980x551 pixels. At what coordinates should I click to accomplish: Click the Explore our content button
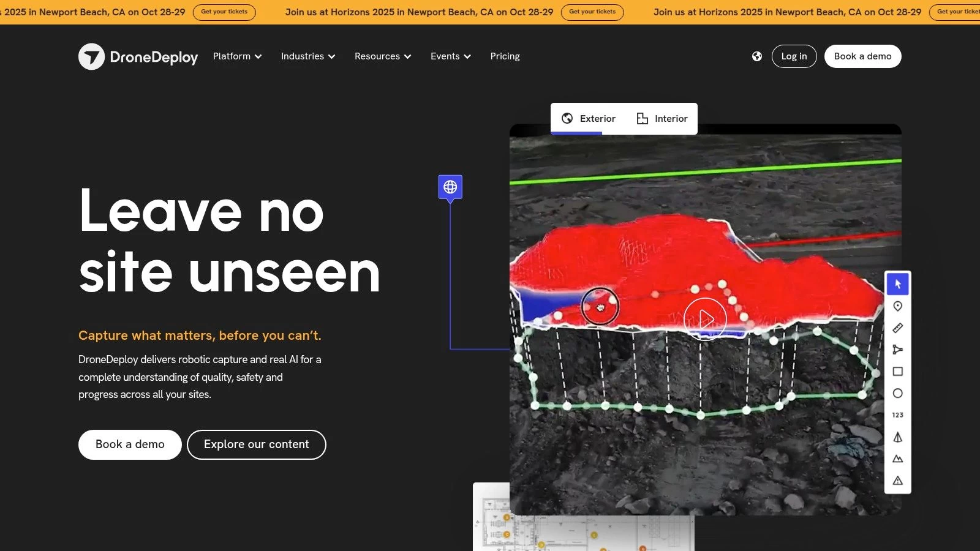coord(257,444)
